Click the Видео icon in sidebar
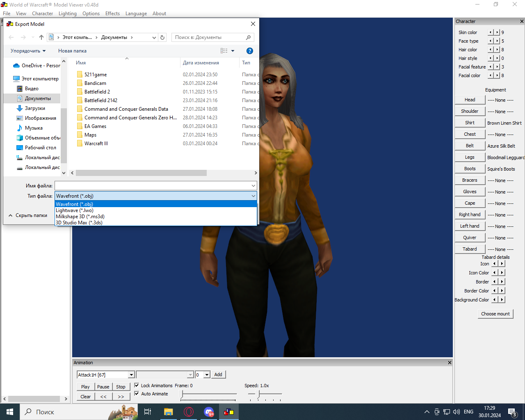This screenshot has width=525, height=420. click(20, 89)
